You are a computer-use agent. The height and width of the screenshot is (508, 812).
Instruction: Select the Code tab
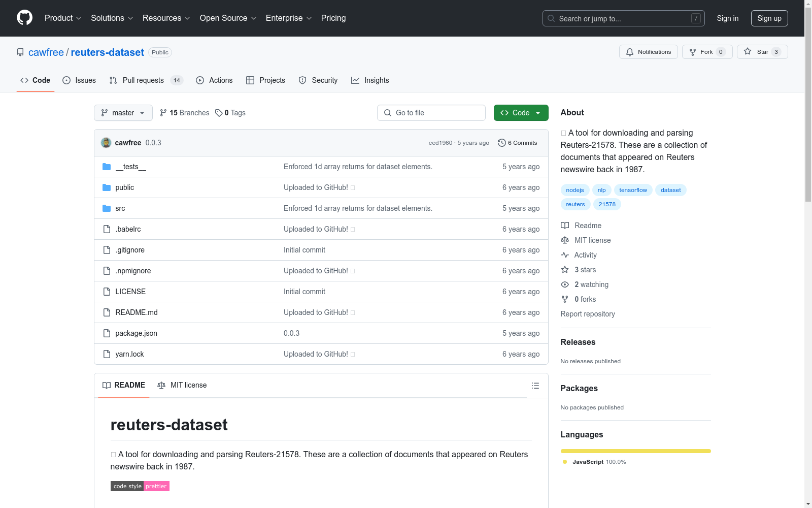coord(36,80)
